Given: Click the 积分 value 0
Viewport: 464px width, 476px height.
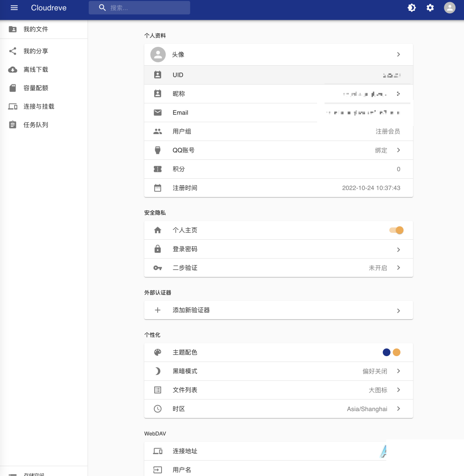Looking at the screenshot, I should pyautogui.click(x=398, y=169).
